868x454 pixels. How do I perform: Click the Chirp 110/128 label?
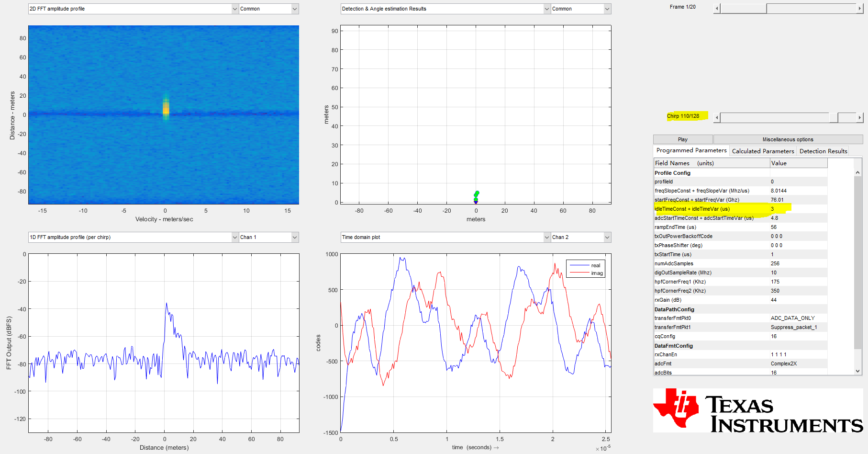coord(683,116)
